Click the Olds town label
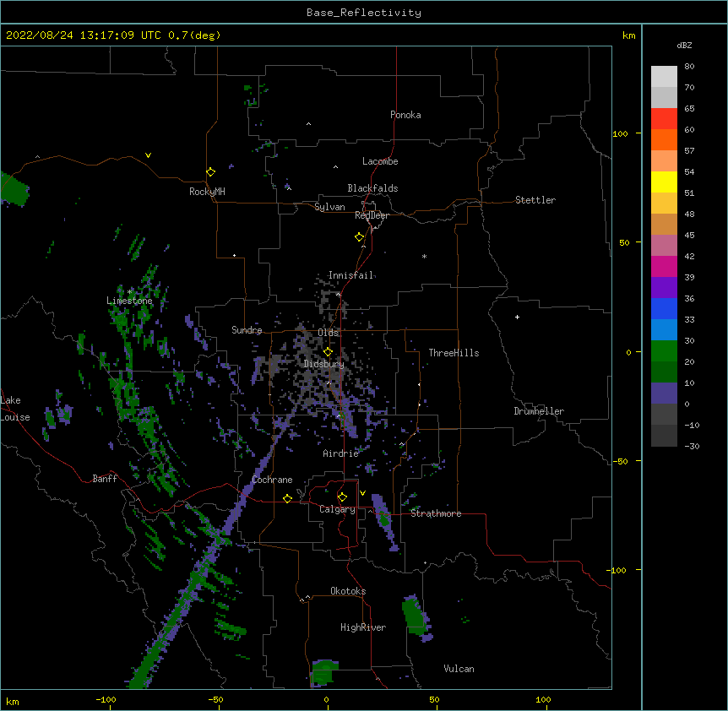This screenshot has height=711, width=728. click(329, 333)
